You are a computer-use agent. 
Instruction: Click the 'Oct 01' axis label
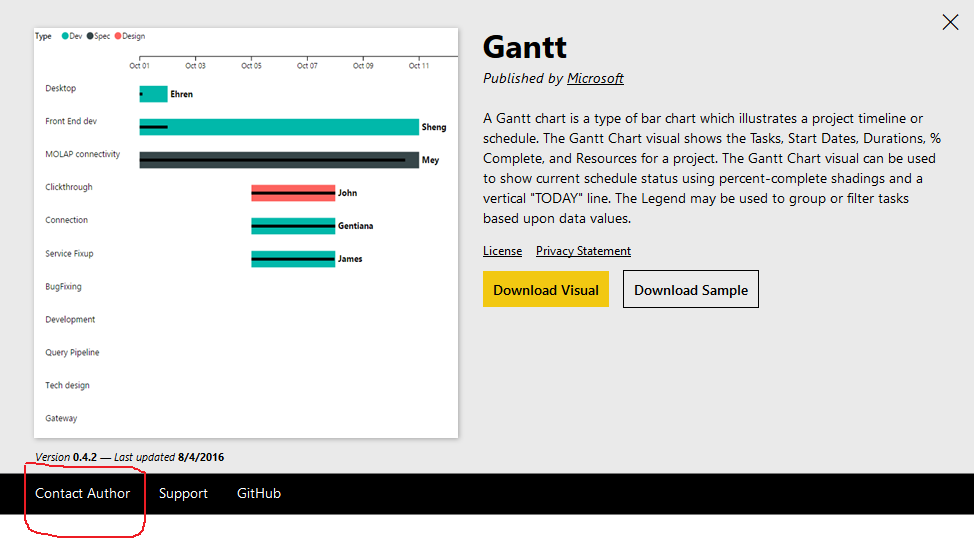point(139,65)
